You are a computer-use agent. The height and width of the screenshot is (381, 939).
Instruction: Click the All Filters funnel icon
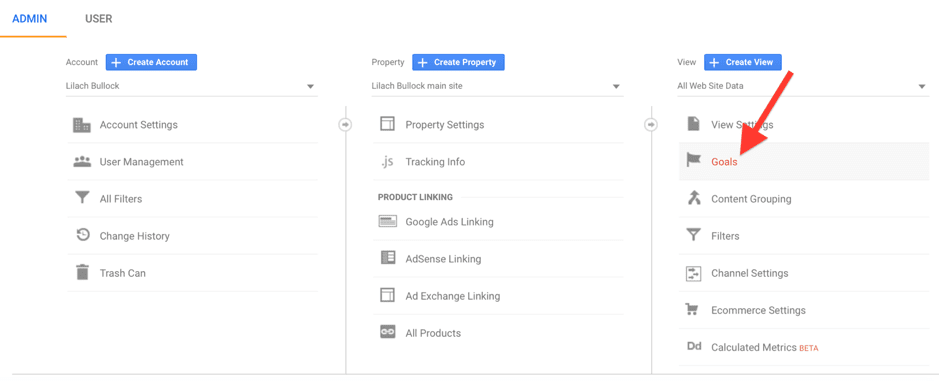coord(82,198)
